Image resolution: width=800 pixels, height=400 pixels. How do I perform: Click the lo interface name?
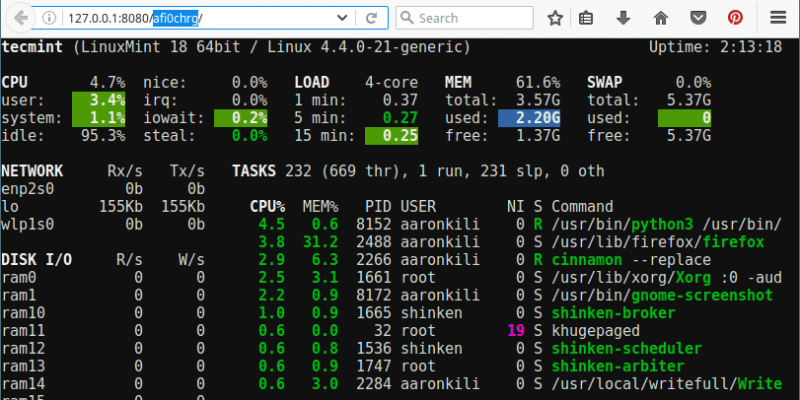11,207
